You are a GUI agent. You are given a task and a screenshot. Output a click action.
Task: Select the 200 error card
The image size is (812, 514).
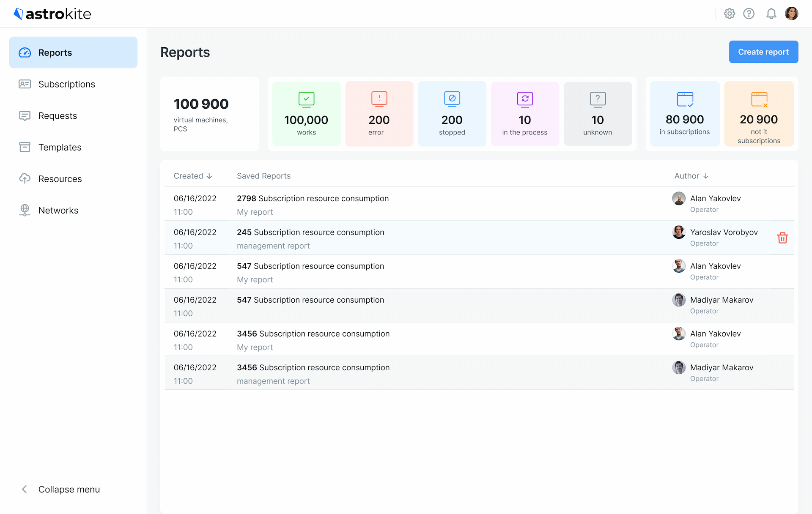click(379, 114)
